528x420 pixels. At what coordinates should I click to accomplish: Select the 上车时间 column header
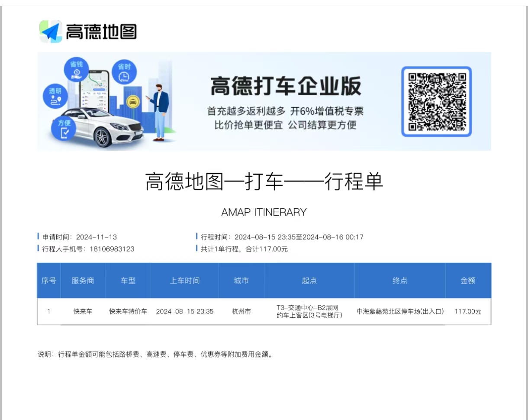click(x=184, y=281)
